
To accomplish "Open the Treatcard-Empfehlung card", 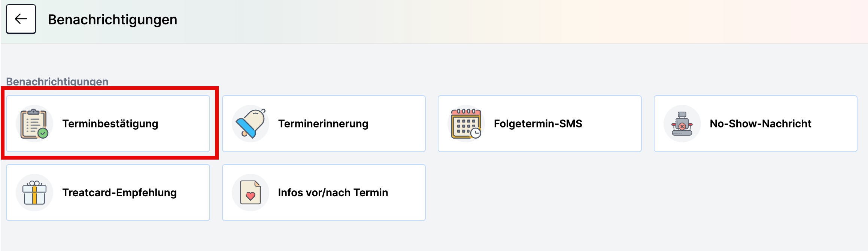I will pos(108,193).
